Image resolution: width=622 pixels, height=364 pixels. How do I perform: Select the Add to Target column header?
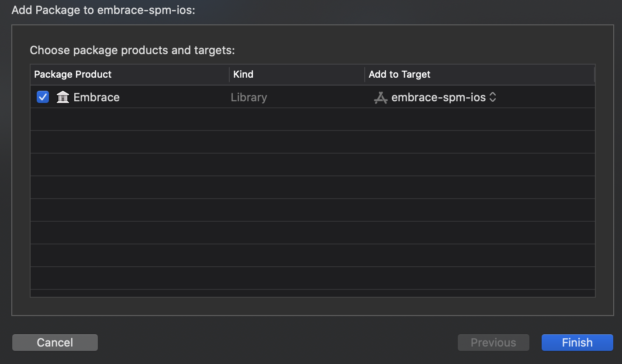coord(480,75)
